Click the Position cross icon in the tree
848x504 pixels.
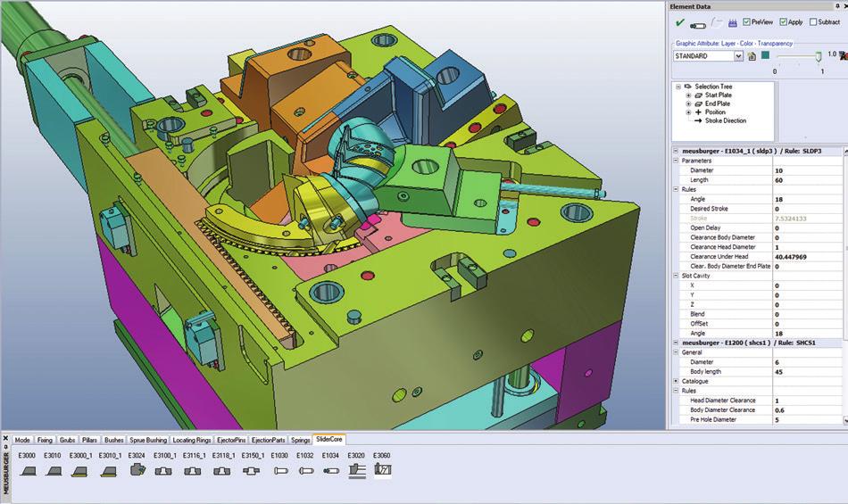click(x=698, y=112)
